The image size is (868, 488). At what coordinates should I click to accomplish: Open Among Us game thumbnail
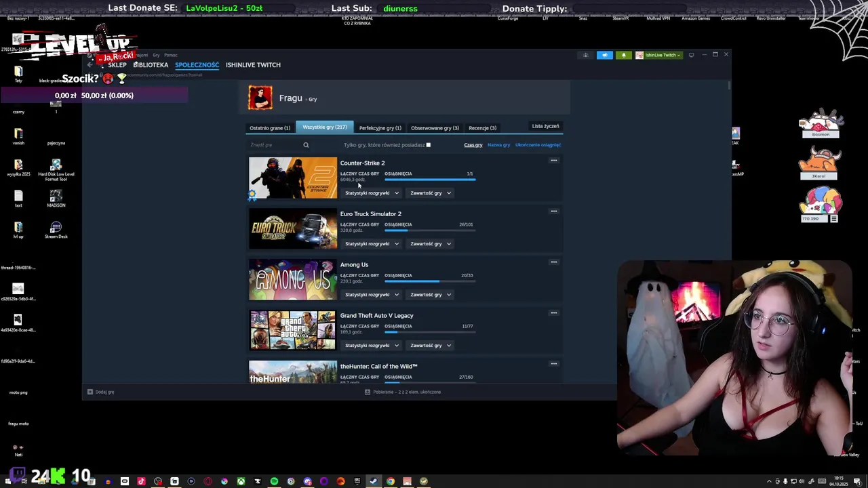[292, 279]
